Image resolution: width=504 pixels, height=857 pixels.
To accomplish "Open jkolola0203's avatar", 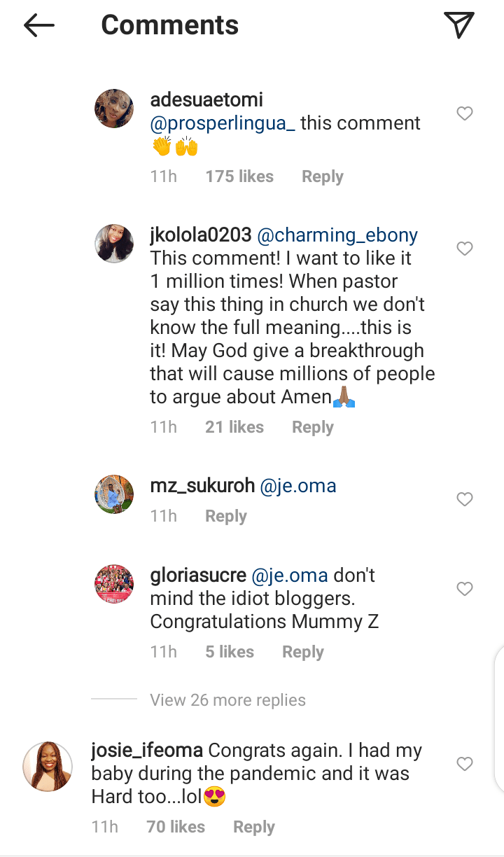I will pos(114,244).
